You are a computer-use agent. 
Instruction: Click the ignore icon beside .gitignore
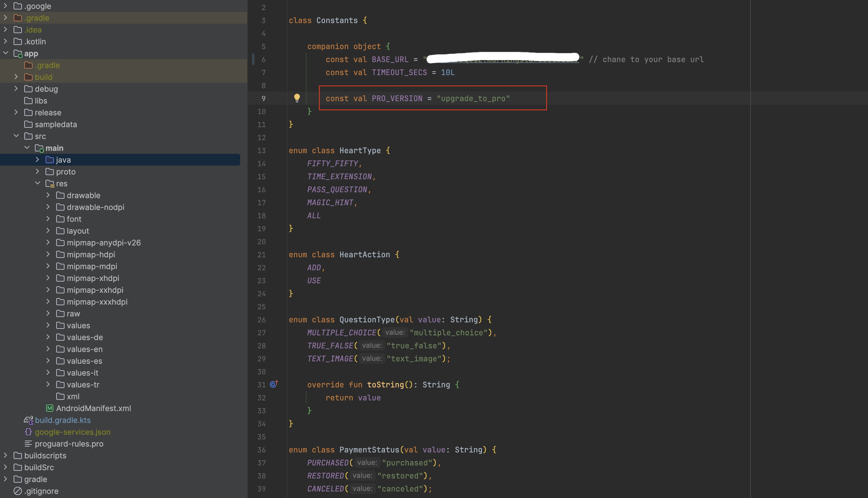[18, 491]
